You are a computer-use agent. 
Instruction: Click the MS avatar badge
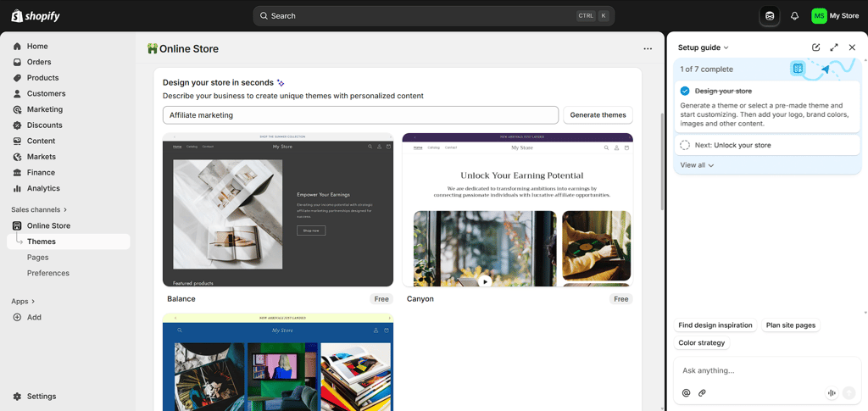tap(820, 16)
